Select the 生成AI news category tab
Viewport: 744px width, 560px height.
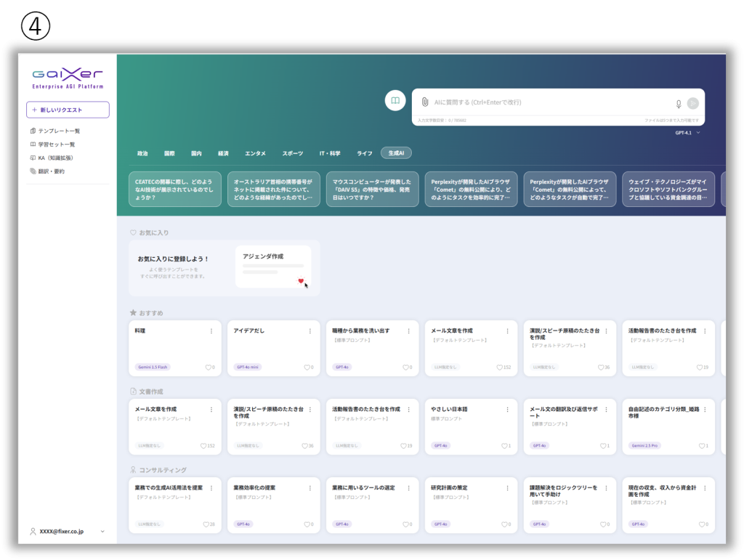(396, 153)
